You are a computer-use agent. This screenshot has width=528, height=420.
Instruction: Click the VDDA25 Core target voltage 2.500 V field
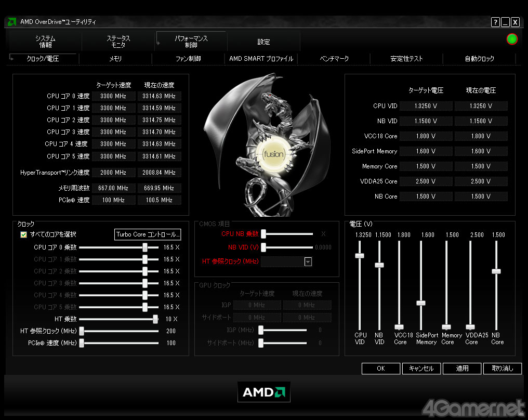[426, 181]
